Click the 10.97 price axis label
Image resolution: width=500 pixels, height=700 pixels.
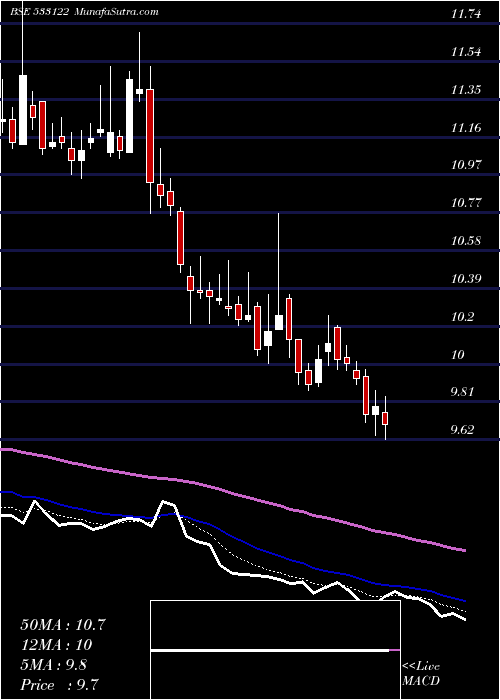466,166
